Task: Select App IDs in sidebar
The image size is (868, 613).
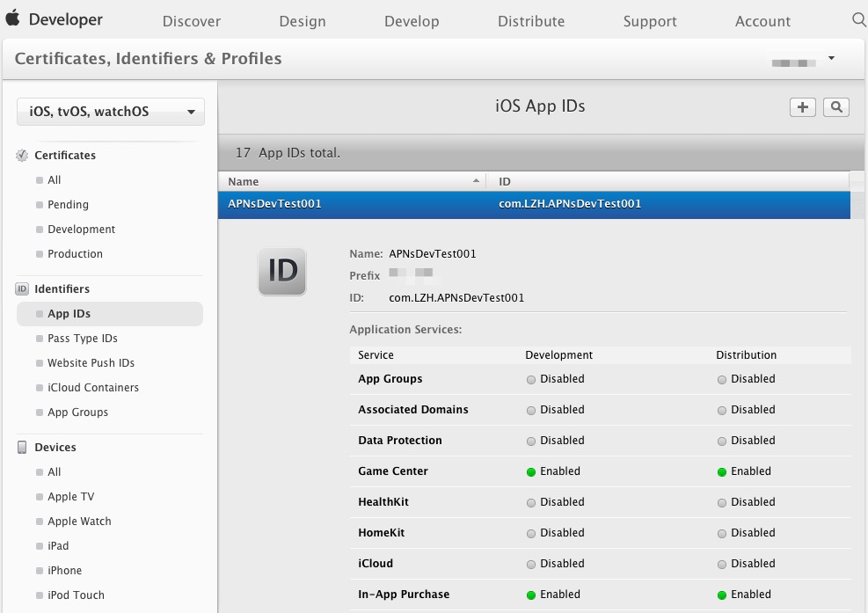Action: pos(110,313)
